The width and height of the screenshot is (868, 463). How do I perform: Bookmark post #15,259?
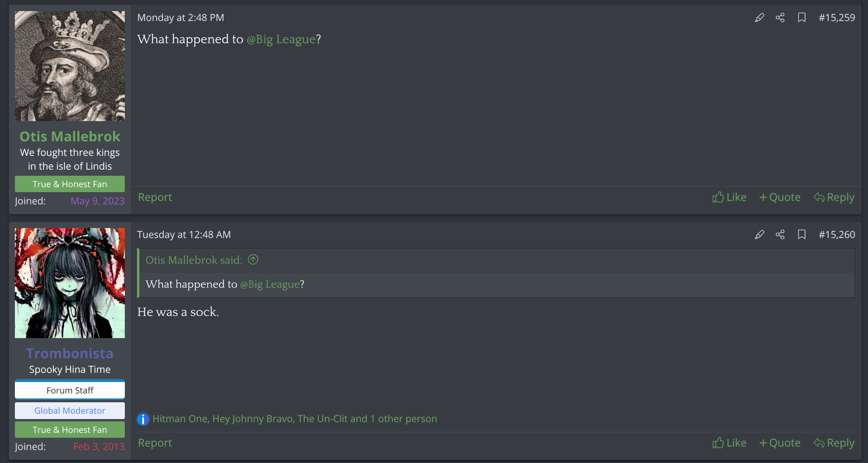(x=802, y=18)
